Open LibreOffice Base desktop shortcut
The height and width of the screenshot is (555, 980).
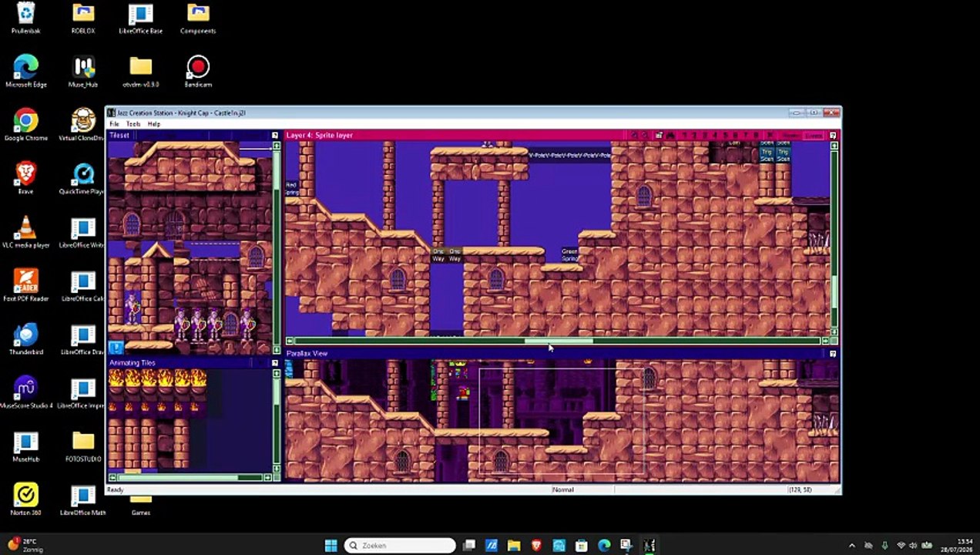(140, 18)
